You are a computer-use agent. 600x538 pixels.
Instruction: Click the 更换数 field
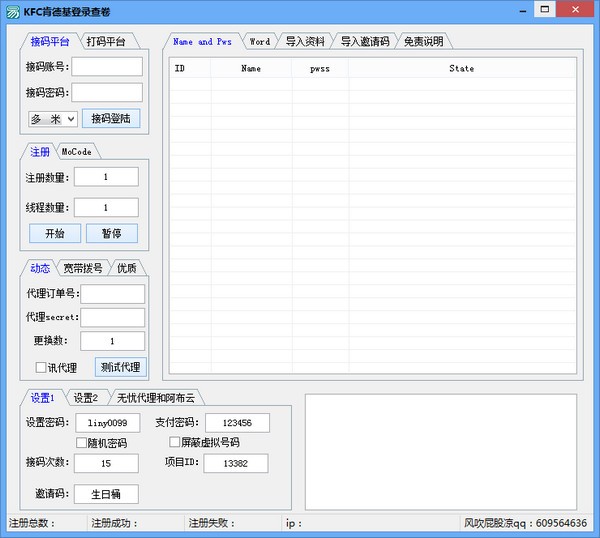coord(112,341)
